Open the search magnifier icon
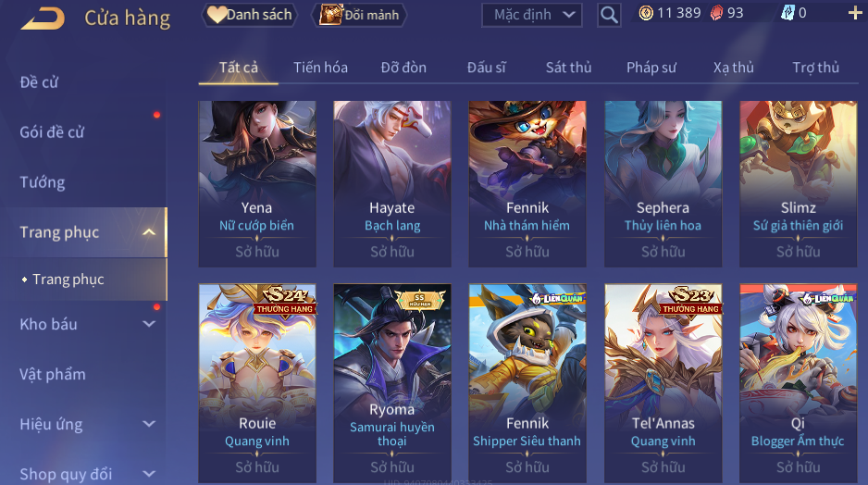The height and width of the screenshot is (485, 868). (x=609, y=15)
